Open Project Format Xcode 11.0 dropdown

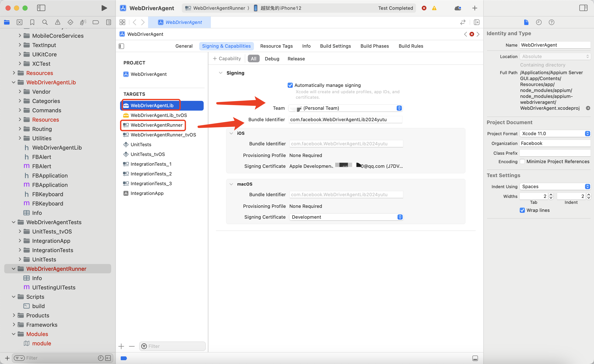[x=555, y=133]
